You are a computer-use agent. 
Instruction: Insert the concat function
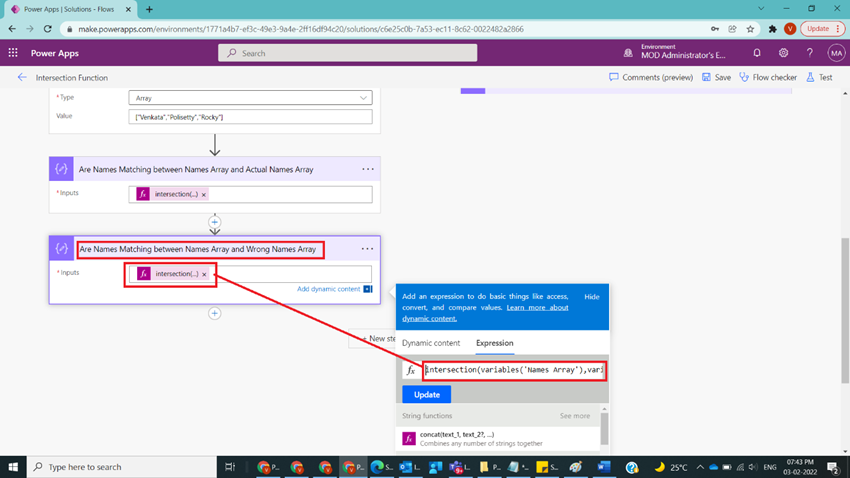coord(499,438)
